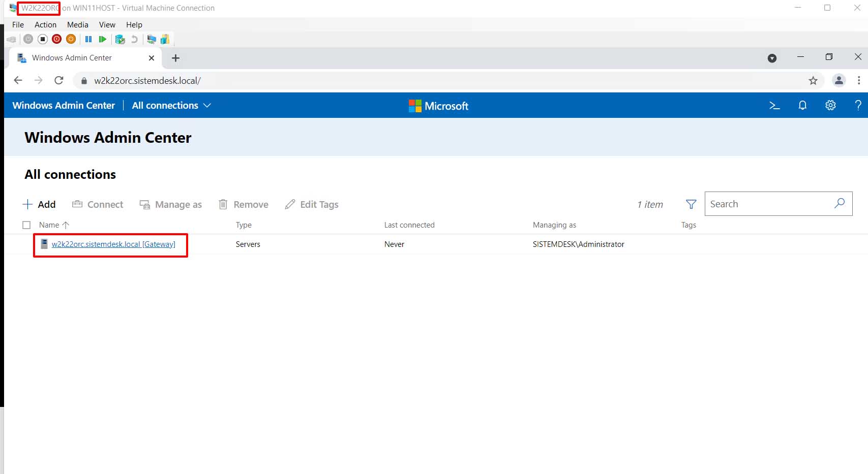Click 'SISTEMDESK\Administrator' cell

coord(579,244)
